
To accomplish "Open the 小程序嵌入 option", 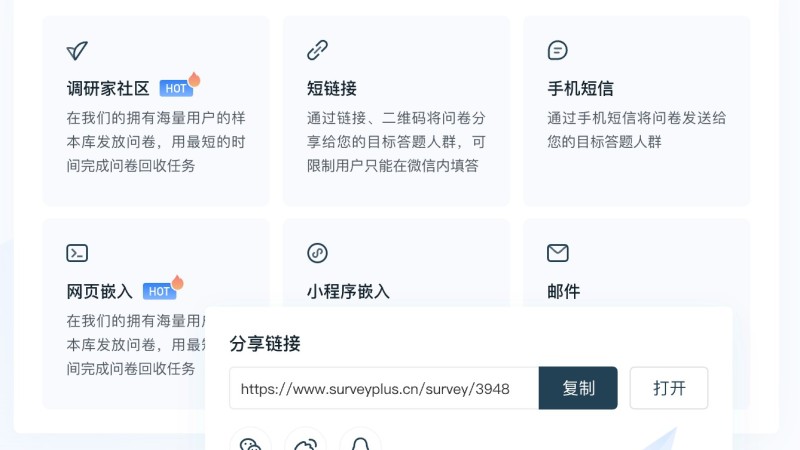I will coord(348,291).
